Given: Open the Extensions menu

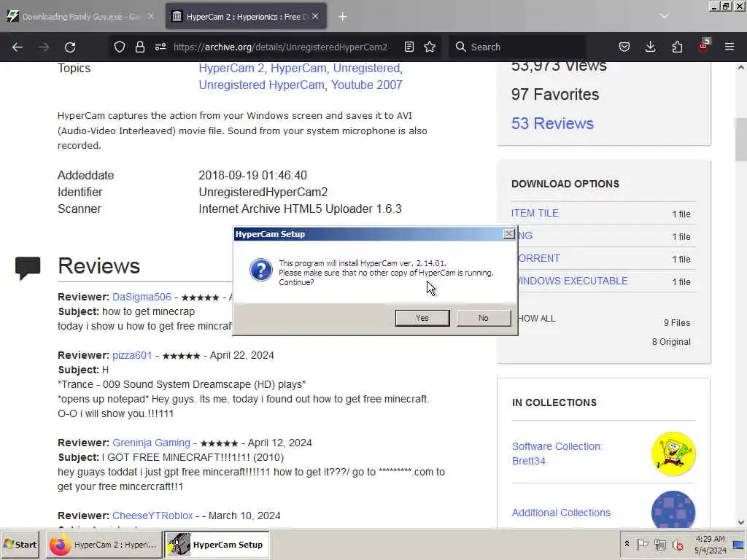Looking at the screenshot, I should pyautogui.click(x=677, y=47).
